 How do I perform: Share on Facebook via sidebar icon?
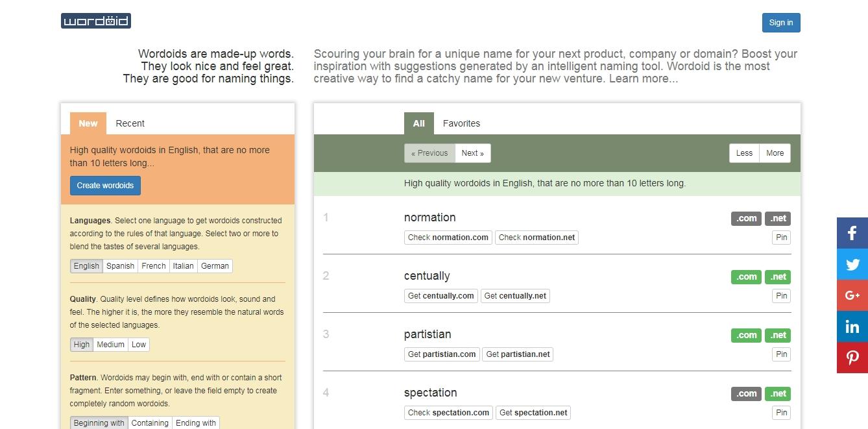click(852, 233)
